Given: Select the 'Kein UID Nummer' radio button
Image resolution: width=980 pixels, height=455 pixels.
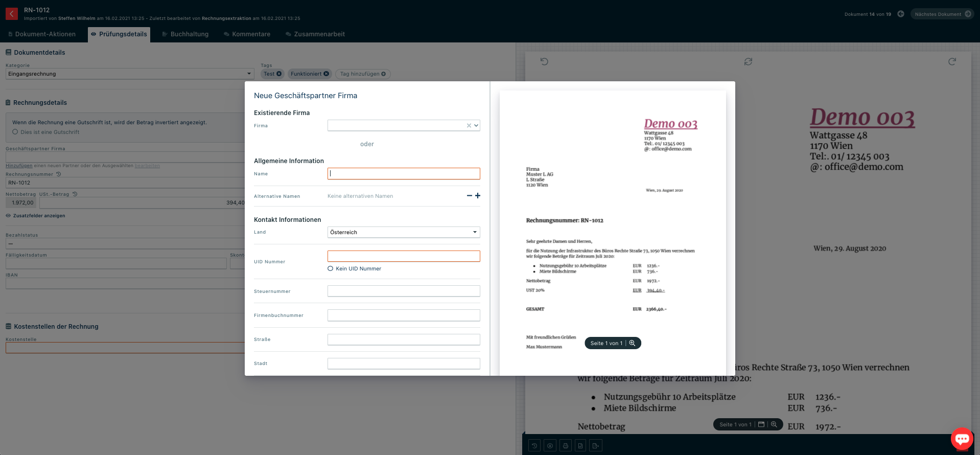Looking at the screenshot, I should (x=331, y=268).
